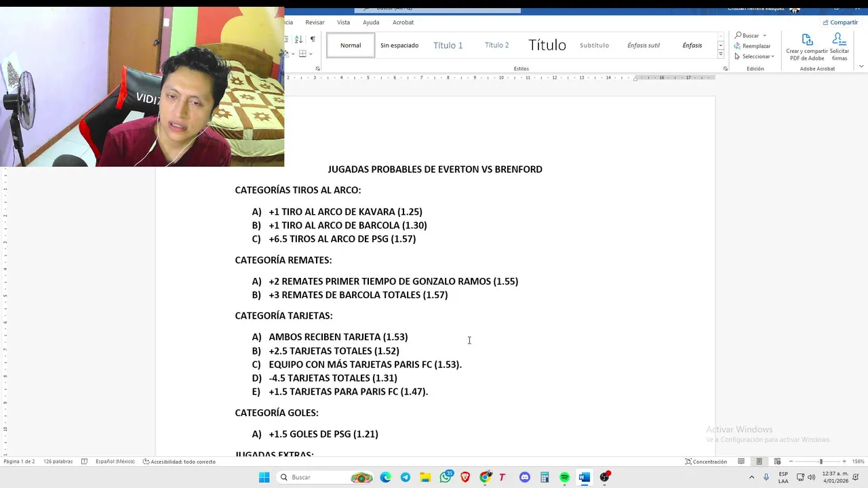Image resolution: width=868 pixels, height=488 pixels.
Task: Open Brave browser from taskbar
Action: coord(465,477)
